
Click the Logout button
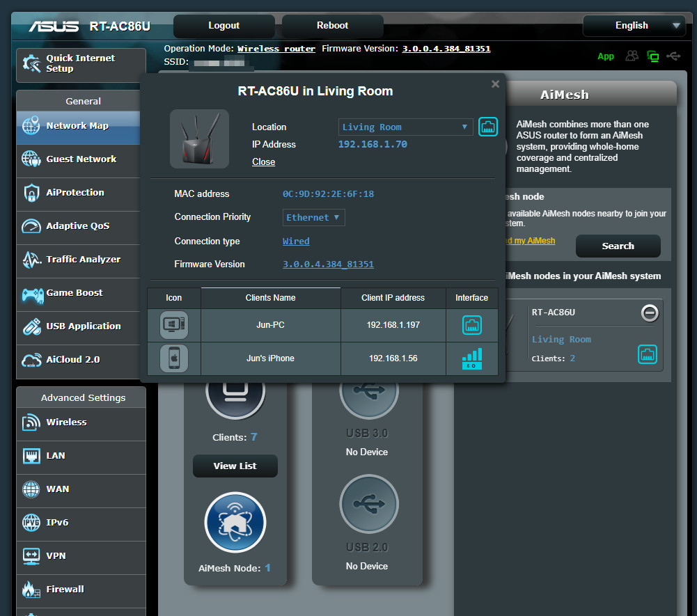(224, 26)
